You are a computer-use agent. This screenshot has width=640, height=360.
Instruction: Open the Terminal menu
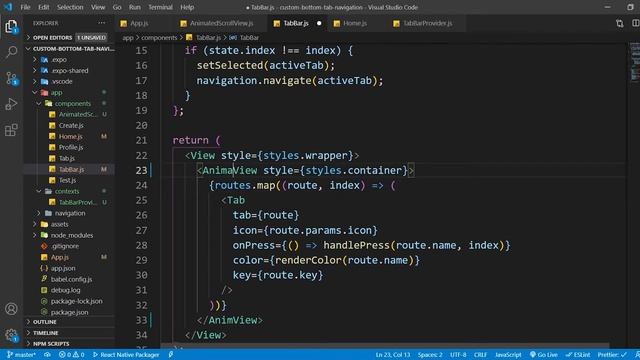point(160,7)
